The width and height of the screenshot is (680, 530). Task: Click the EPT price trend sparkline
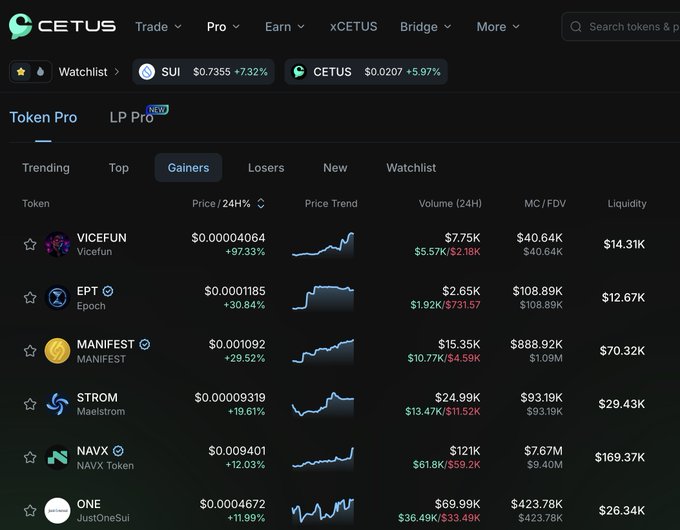[323, 298]
